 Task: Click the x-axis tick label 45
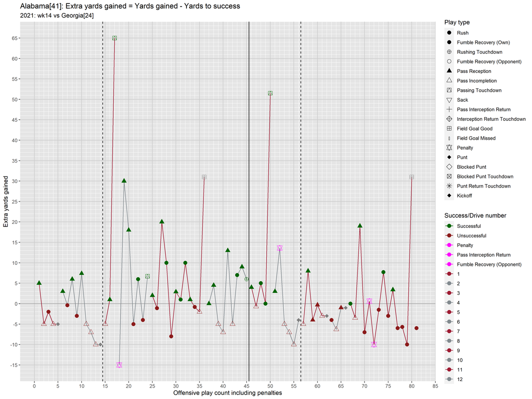pos(247,386)
